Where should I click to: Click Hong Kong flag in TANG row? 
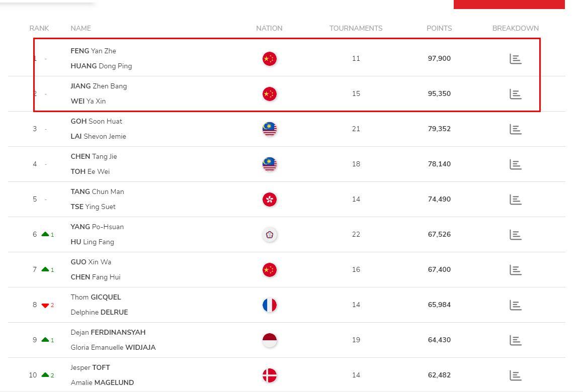pyautogui.click(x=270, y=200)
